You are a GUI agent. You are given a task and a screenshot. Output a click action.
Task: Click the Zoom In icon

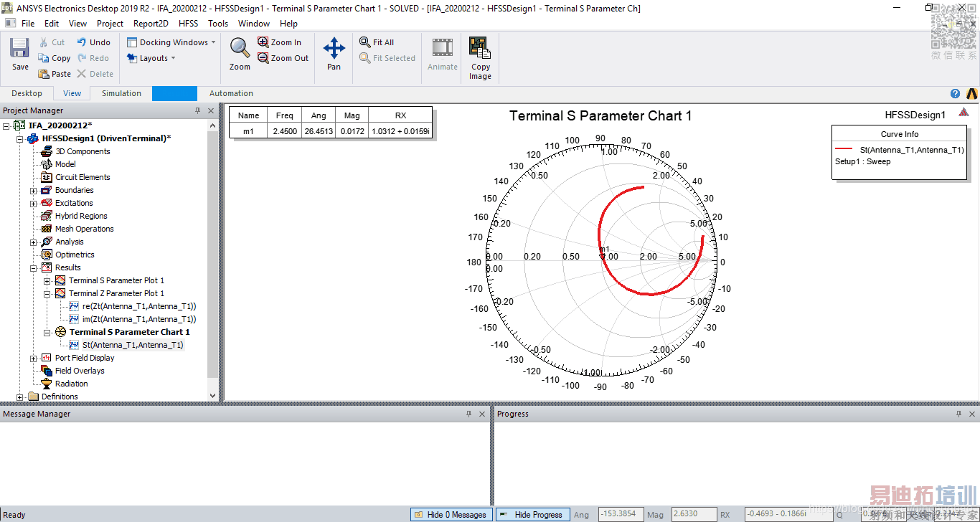coord(263,42)
